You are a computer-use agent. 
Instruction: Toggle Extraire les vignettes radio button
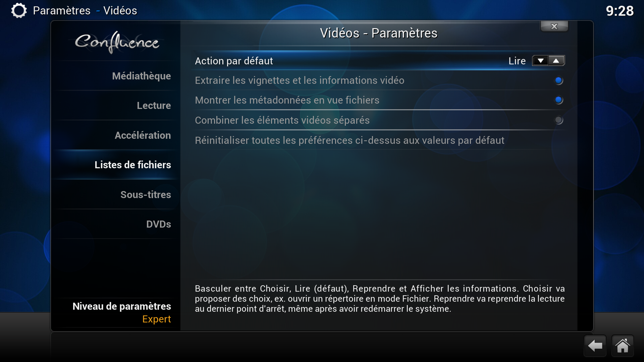[x=558, y=80]
